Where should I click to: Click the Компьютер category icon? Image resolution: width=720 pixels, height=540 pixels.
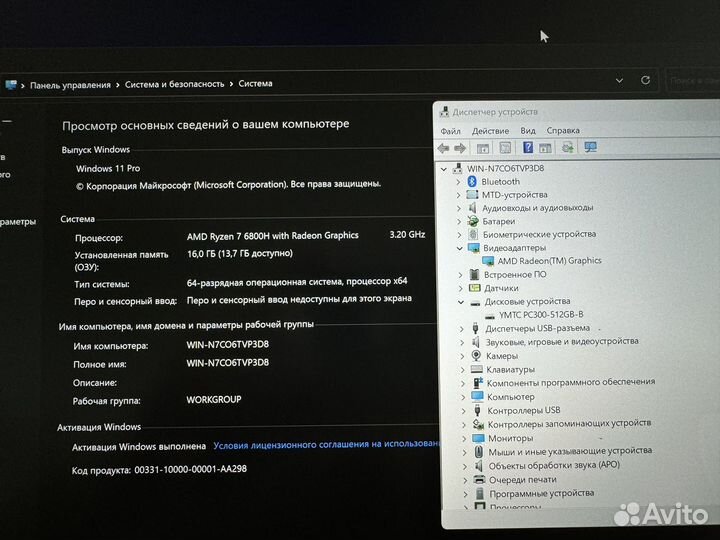478,396
